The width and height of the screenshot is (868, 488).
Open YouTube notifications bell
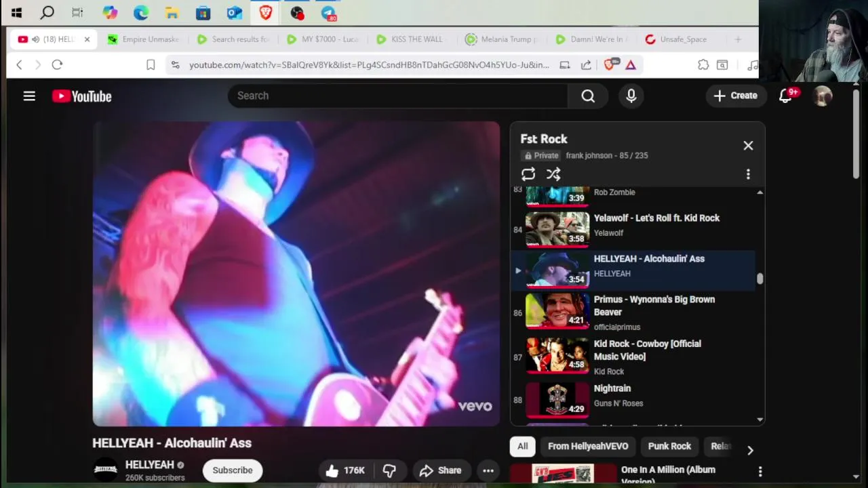786,96
